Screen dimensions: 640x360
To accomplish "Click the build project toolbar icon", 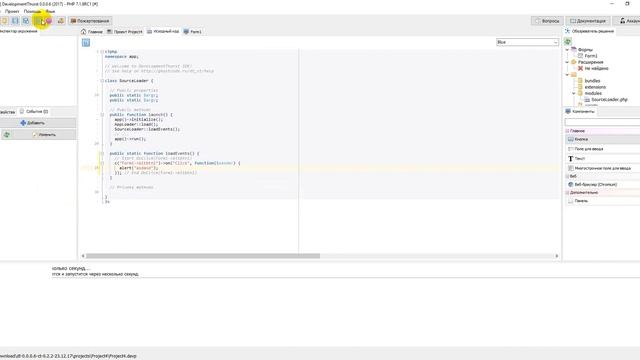I will [x=60, y=20].
